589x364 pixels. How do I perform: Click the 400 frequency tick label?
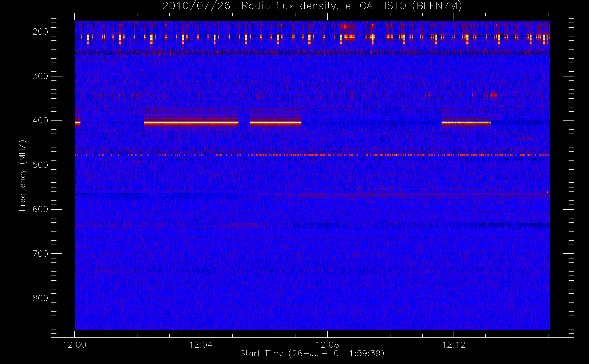(x=40, y=120)
